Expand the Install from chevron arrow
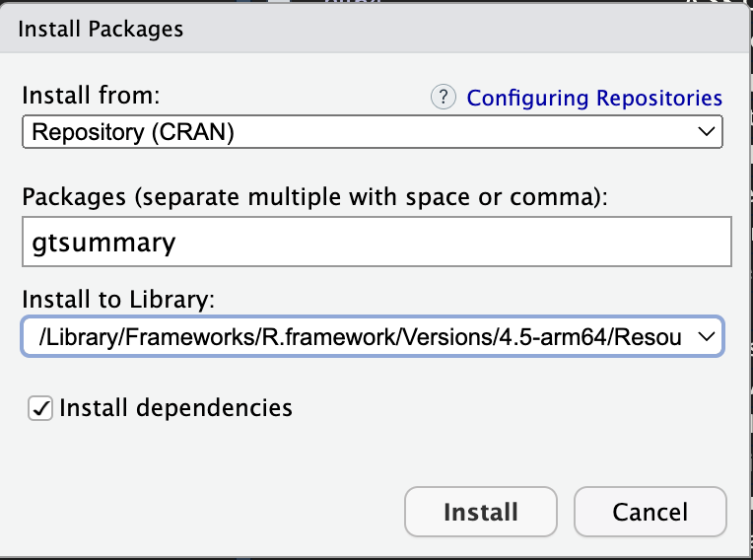 point(706,131)
